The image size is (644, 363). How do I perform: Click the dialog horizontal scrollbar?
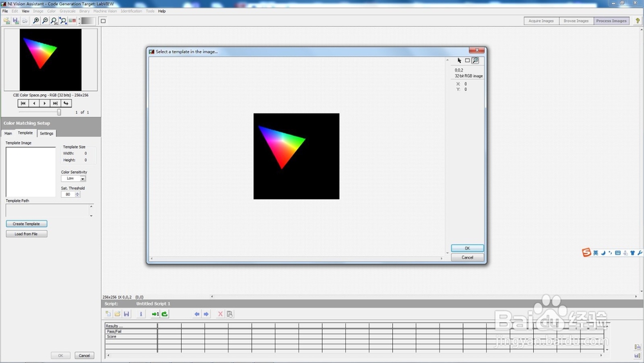296,259
